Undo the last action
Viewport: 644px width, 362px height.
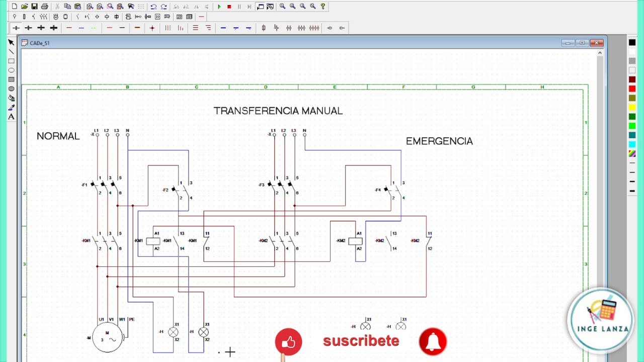coord(153,7)
